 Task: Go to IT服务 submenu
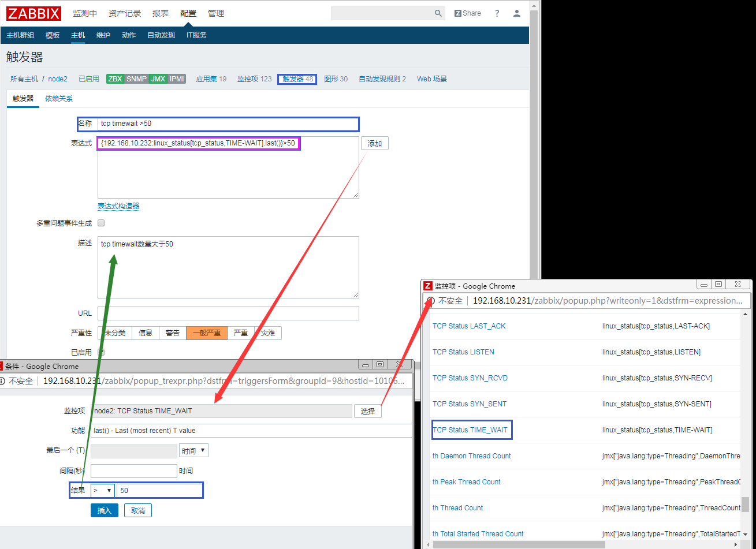pyautogui.click(x=196, y=35)
